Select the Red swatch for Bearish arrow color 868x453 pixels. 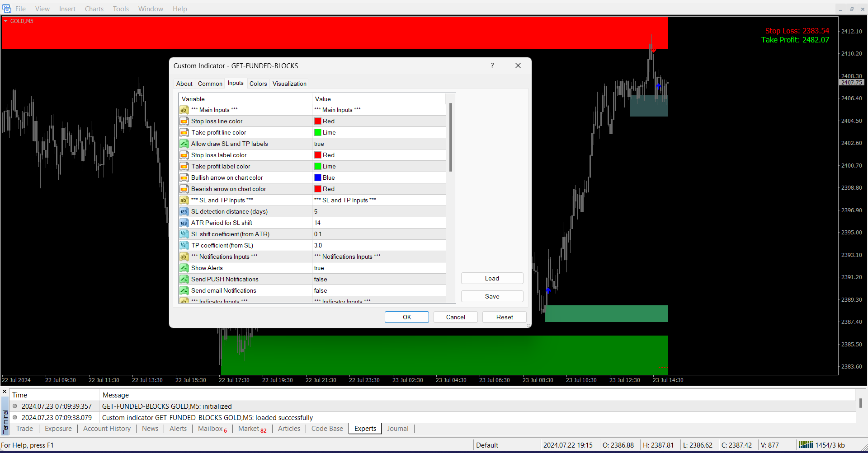pos(318,189)
